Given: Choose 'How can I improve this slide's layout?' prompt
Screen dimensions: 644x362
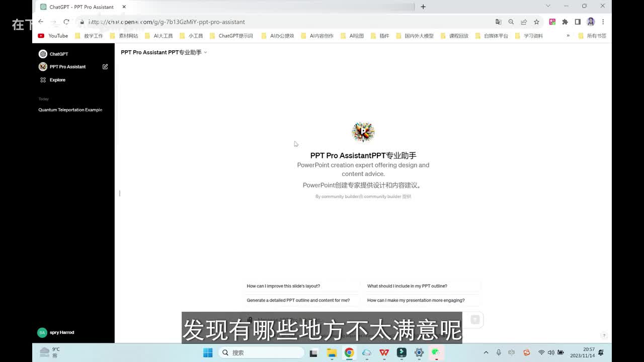Looking at the screenshot, I should click(283, 286).
